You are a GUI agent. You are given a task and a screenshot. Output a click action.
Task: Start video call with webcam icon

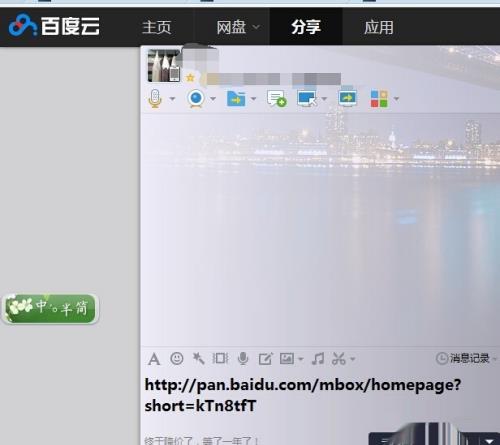pos(196,99)
